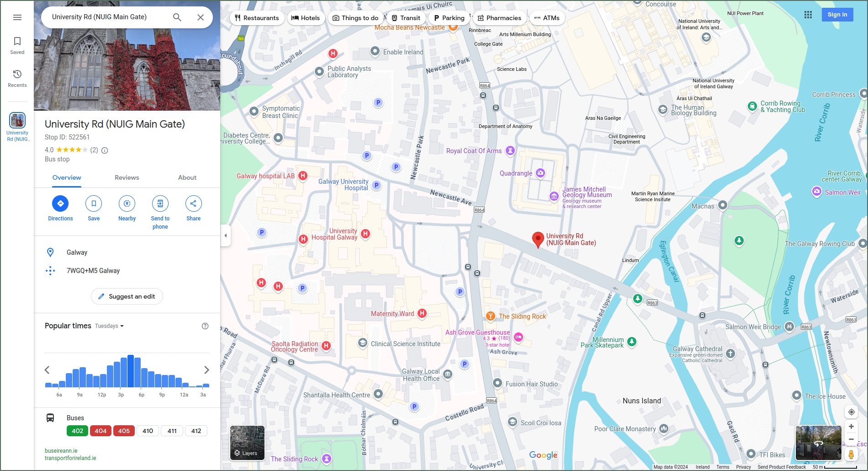Click Quadrangle camera marker
The height and width of the screenshot is (471, 868).
coord(540,173)
